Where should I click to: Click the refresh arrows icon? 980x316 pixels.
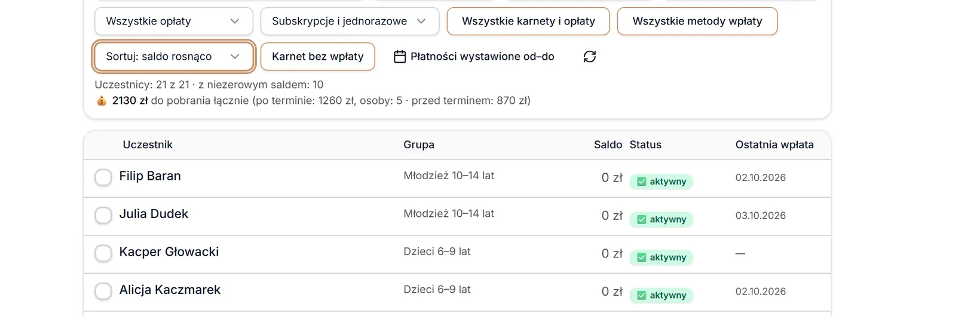pos(589,56)
